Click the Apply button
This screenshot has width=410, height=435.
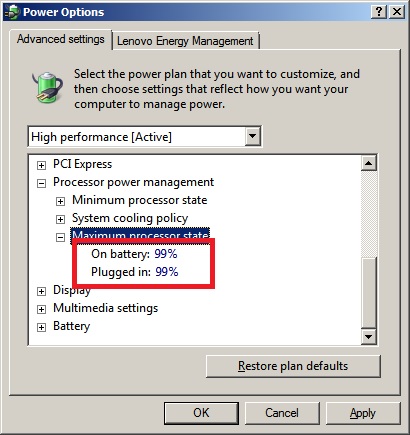[x=363, y=413]
